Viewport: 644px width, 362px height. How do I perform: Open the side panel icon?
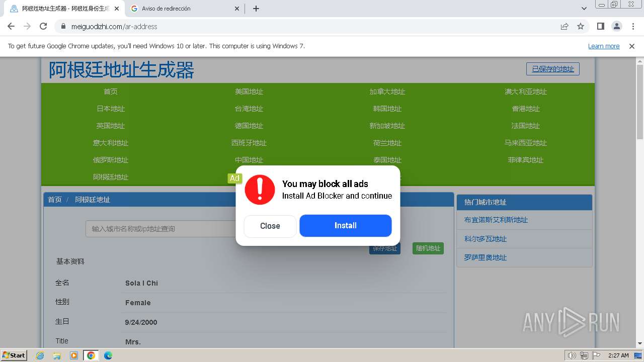click(x=600, y=26)
